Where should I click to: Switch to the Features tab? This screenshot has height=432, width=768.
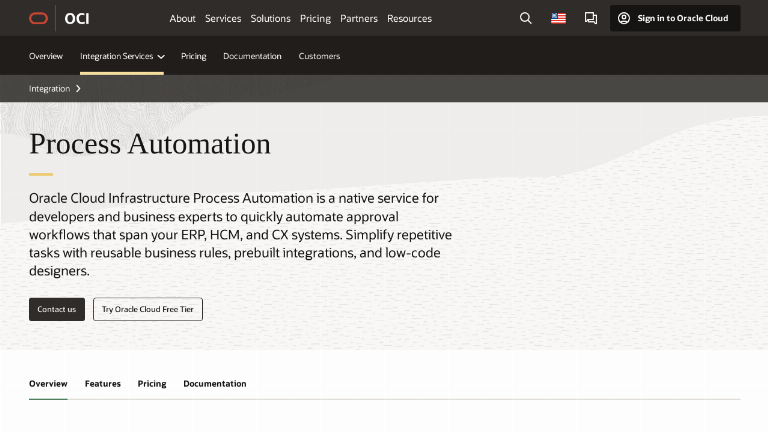click(x=102, y=384)
